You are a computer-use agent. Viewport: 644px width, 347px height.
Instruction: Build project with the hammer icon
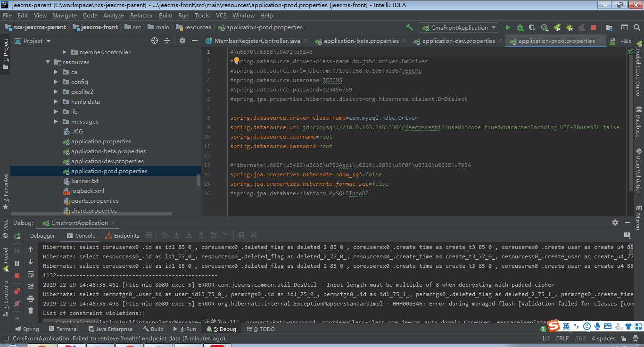coord(409,27)
